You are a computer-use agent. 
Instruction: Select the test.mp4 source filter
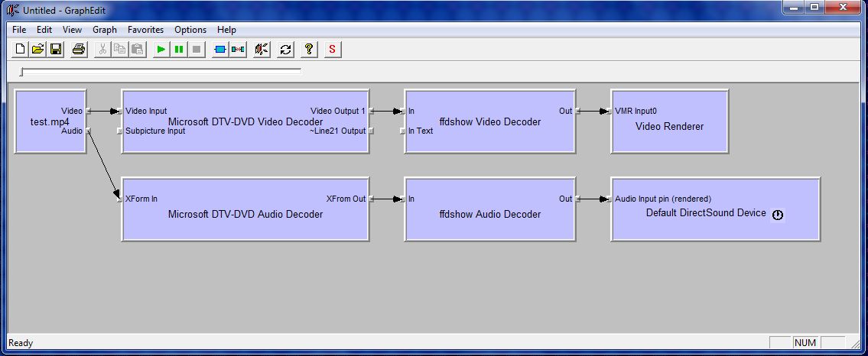[x=50, y=121]
